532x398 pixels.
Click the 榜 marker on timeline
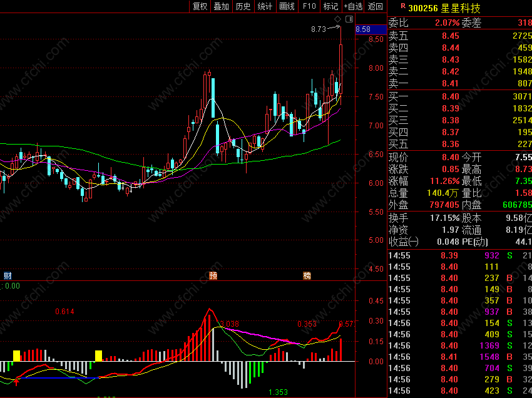click(x=307, y=275)
